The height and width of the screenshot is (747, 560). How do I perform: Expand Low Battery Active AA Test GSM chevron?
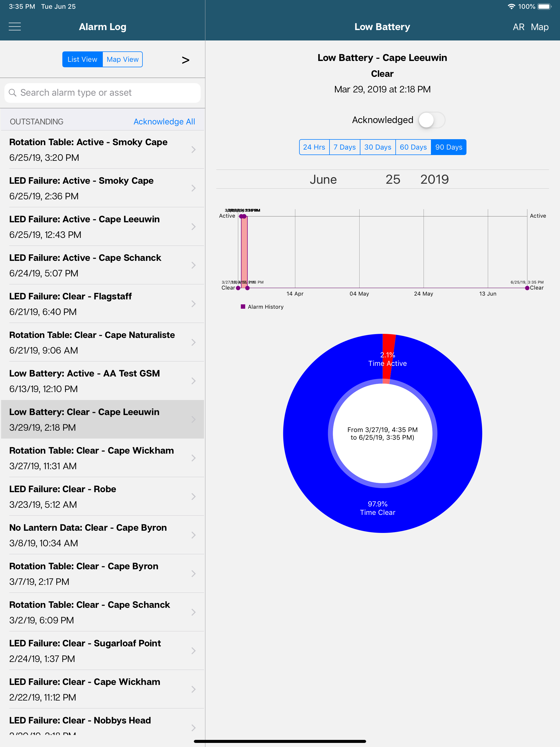pyautogui.click(x=194, y=381)
